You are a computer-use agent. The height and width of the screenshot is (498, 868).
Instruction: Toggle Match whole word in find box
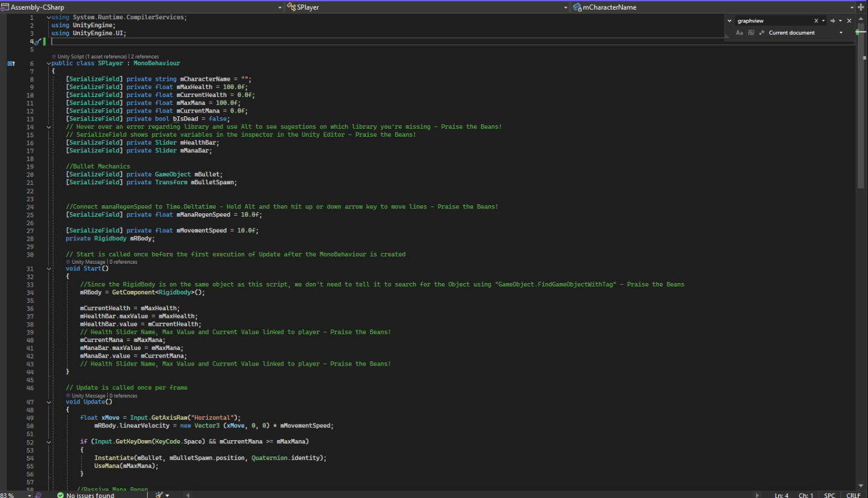pos(751,33)
